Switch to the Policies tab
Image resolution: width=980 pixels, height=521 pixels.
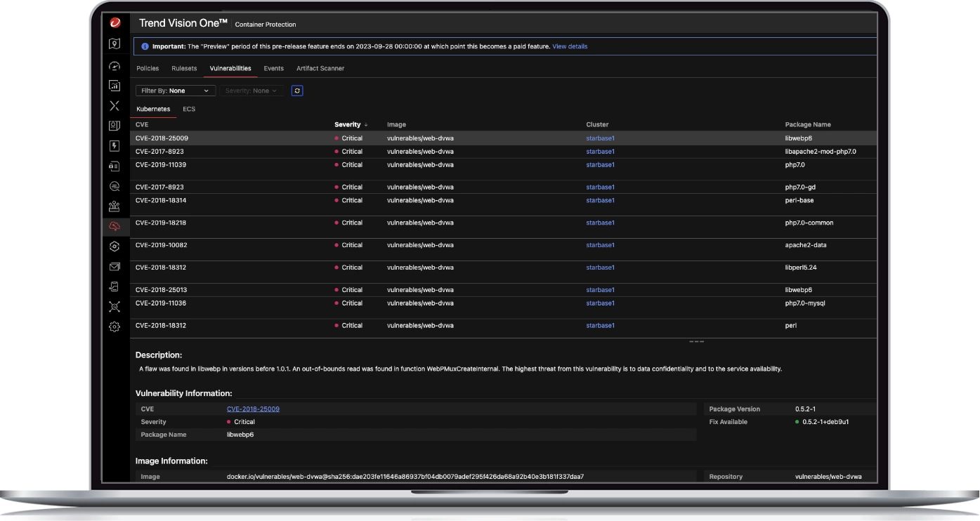(148, 68)
